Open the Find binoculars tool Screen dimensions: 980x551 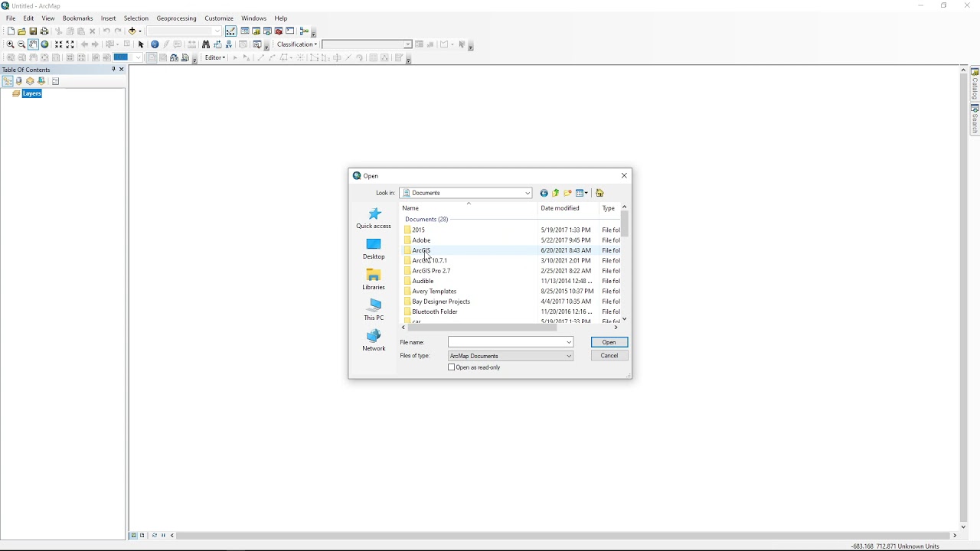(206, 44)
